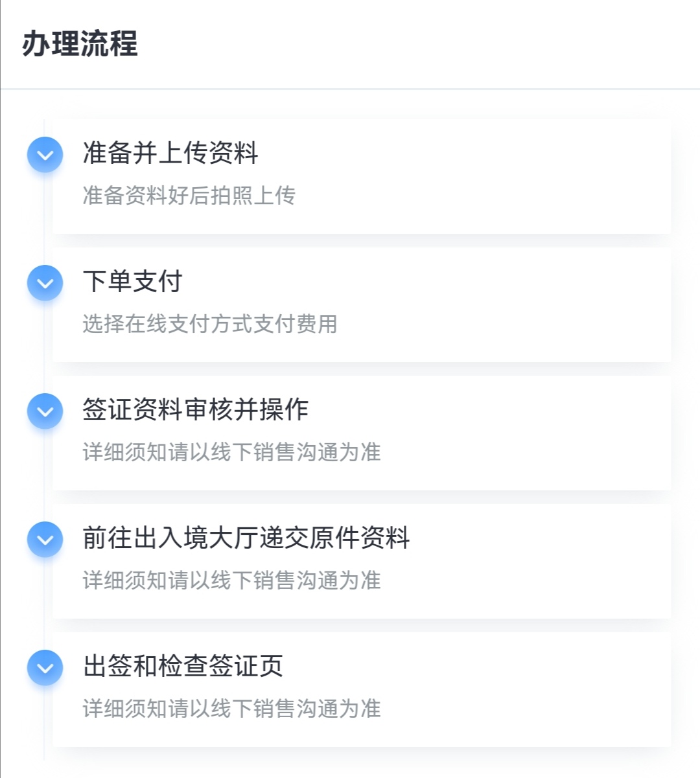This screenshot has width=700, height=778.
Task: Click the description 准备资料好后拍照上传
Action: pyautogui.click(x=189, y=195)
